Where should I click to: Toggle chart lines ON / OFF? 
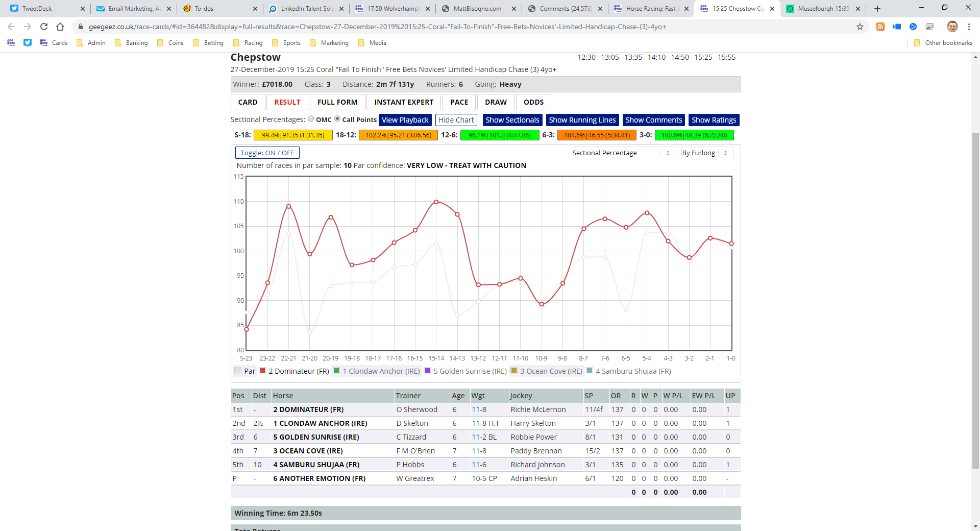pos(267,153)
